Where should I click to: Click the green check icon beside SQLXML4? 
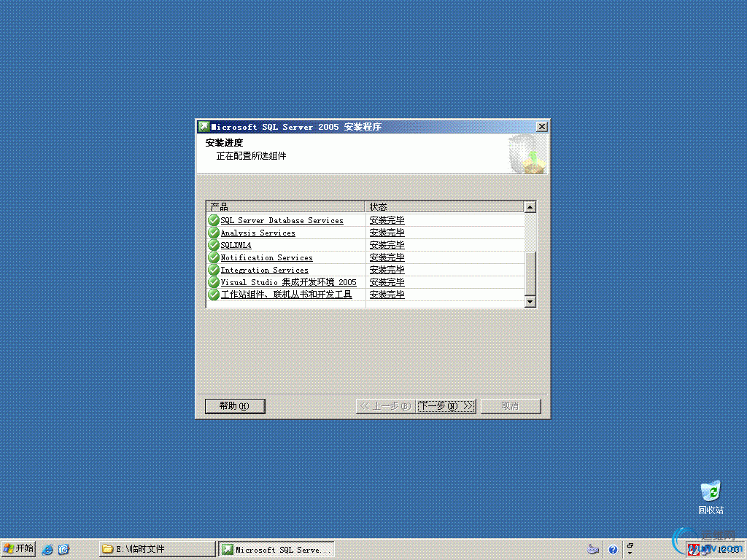coord(214,245)
